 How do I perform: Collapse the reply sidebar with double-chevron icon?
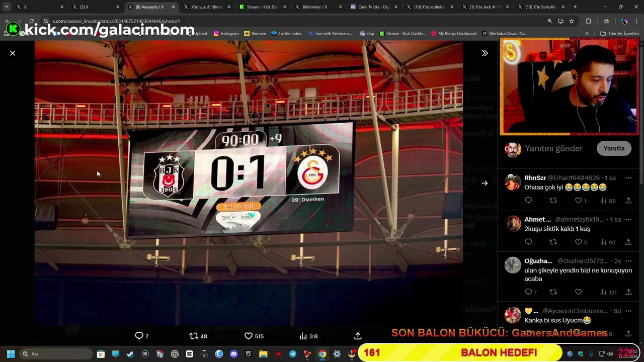[485, 53]
